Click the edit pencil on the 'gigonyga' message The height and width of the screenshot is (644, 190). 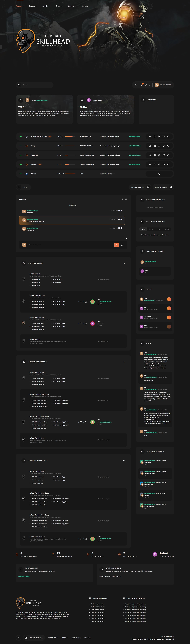tap(119, 211)
